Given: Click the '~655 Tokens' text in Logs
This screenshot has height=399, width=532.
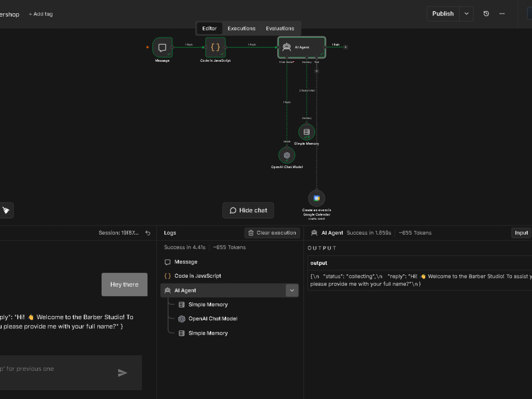Looking at the screenshot, I should click(229, 247).
